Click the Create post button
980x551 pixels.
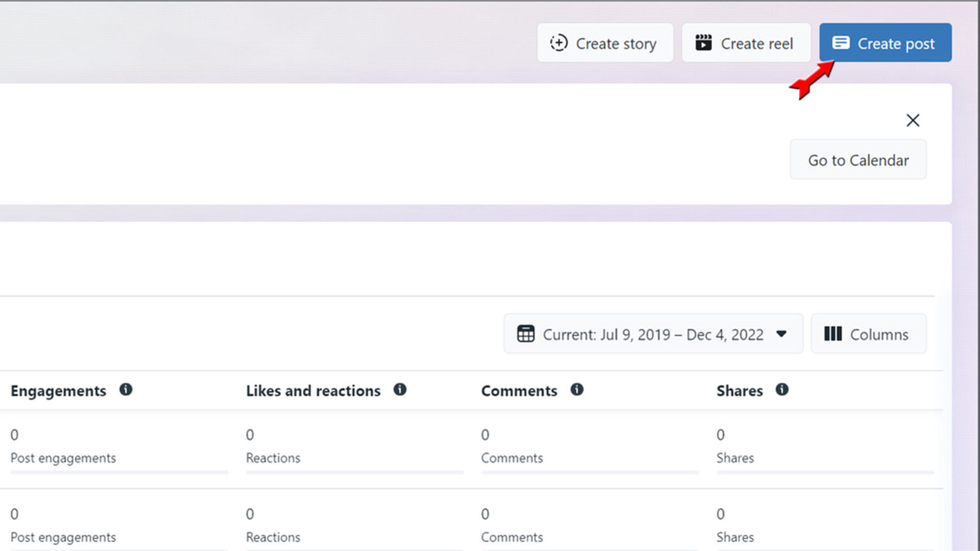885,43
